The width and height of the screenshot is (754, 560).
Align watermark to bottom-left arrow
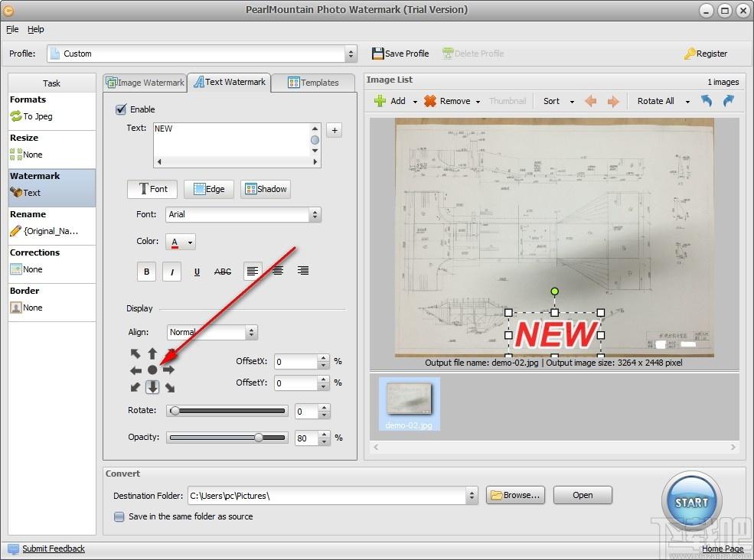135,387
